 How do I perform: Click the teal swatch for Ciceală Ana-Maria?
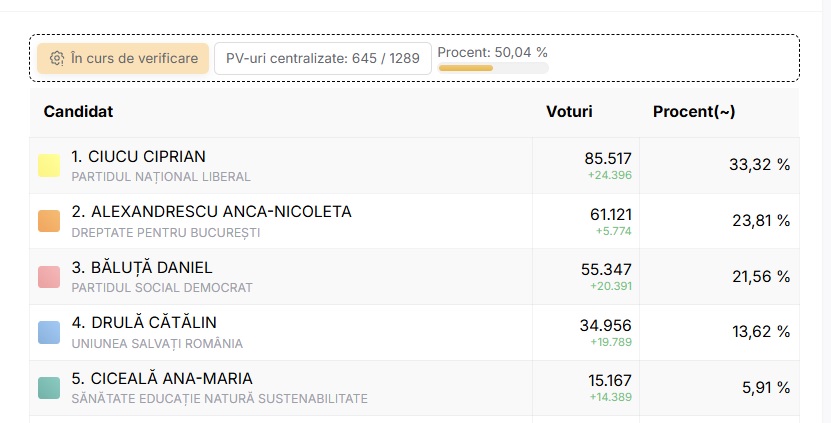(x=49, y=388)
